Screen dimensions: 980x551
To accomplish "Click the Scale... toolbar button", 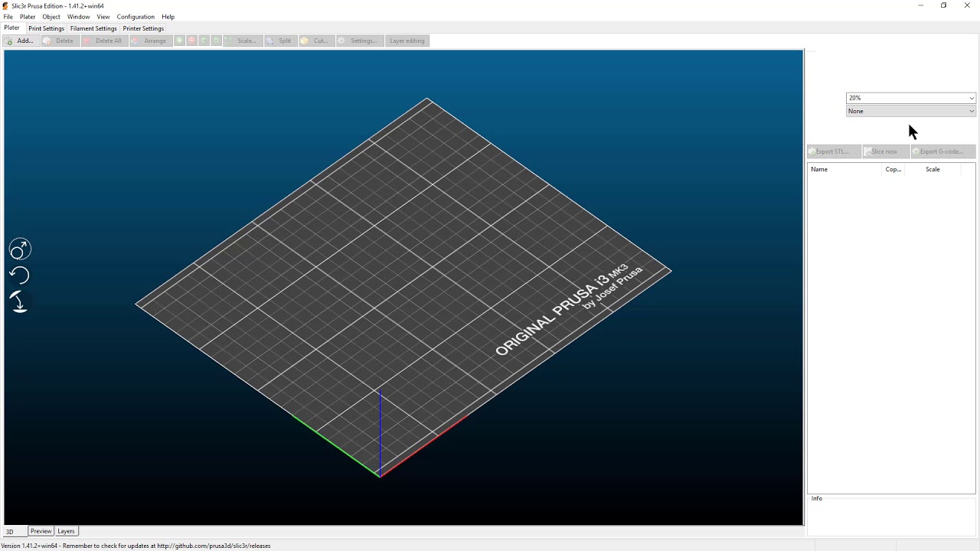I will 241,41.
